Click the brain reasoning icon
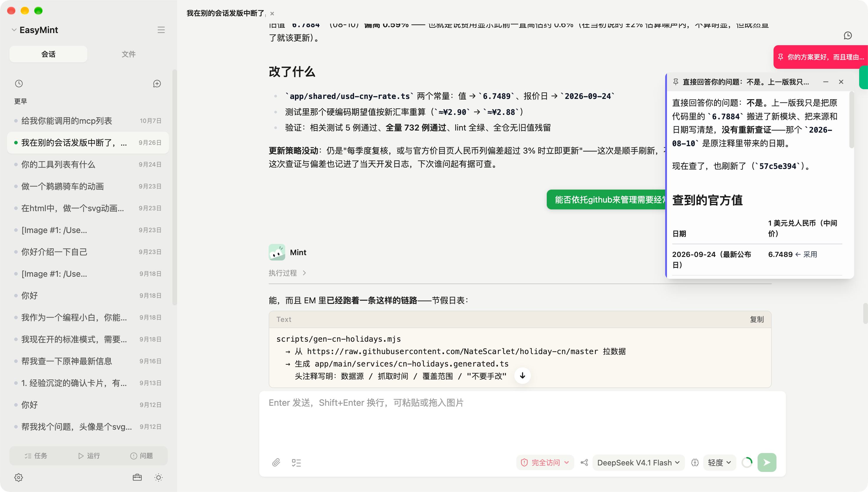The image size is (868, 492). pyautogui.click(x=695, y=462)
